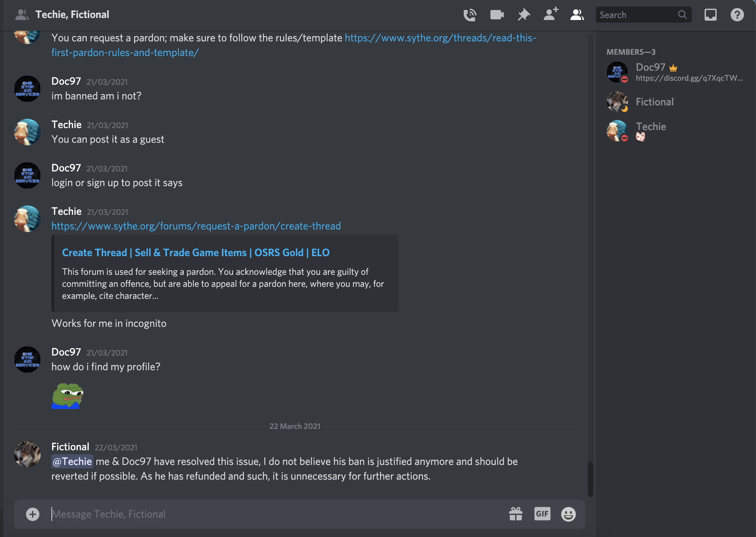Open the pardon rules and template link
The image size is (756, 537).
pos(440,38)
